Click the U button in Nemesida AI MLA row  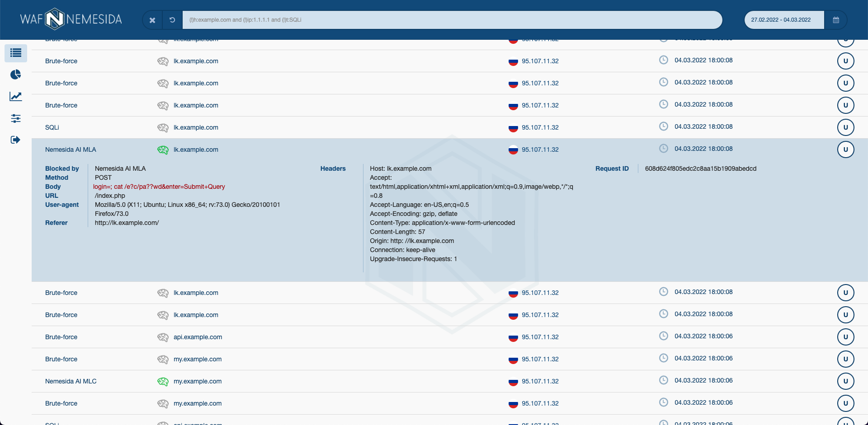[846, 149]
